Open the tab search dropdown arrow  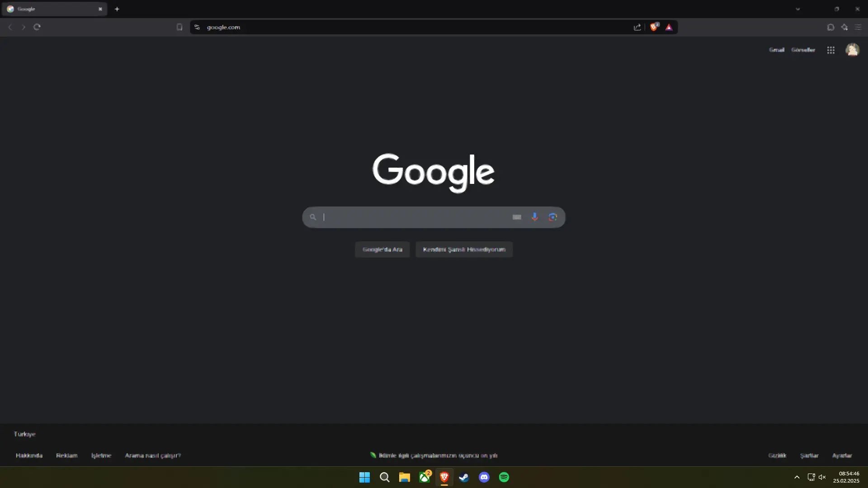(798, 9)
